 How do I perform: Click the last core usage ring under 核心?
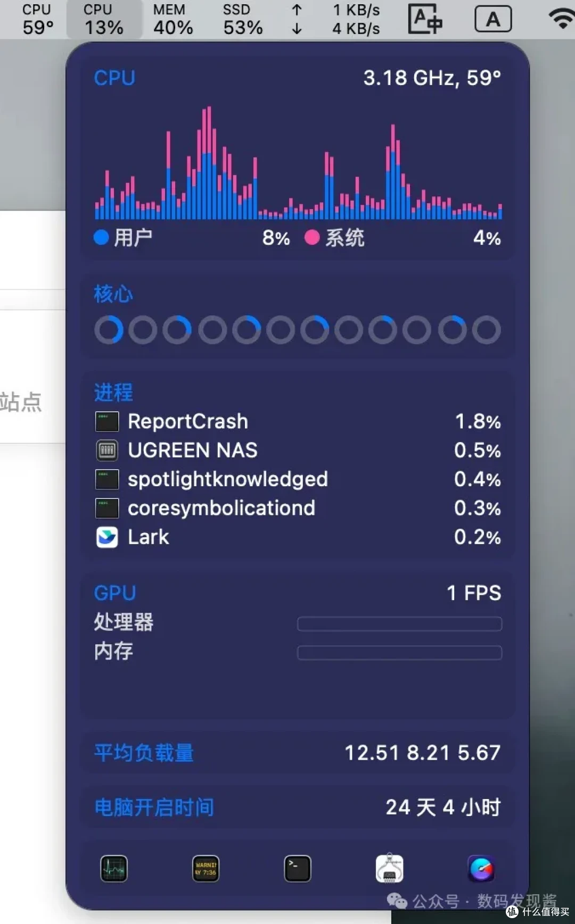(x=487, y=330)
